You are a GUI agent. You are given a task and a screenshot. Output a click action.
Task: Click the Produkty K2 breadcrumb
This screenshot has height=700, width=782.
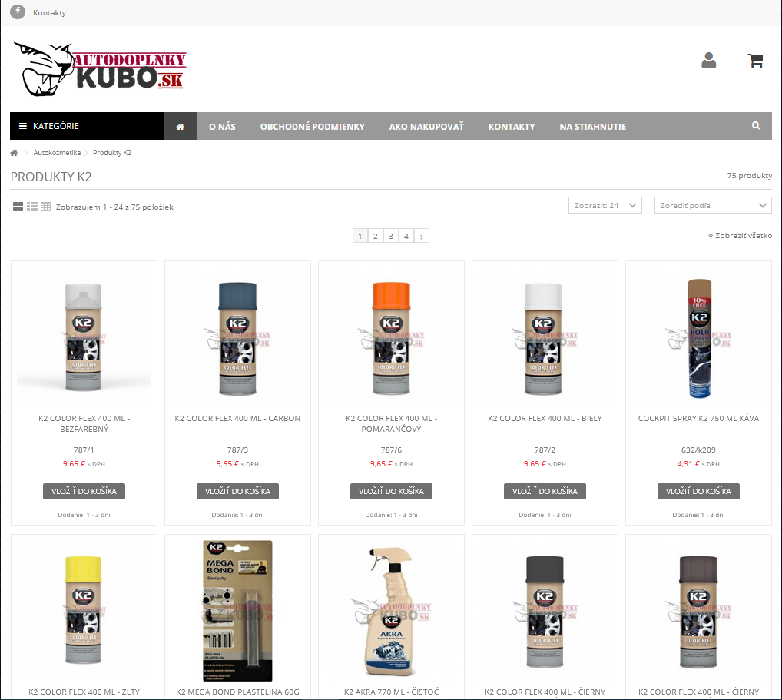tap(112, 153)
